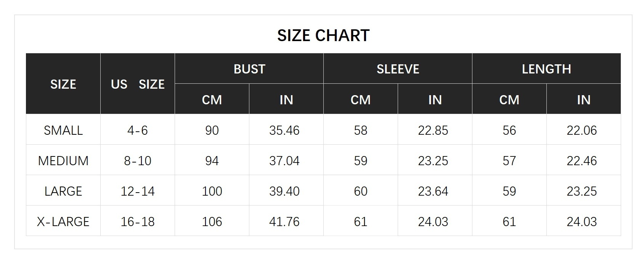The height and width of the screenshot is (271, 644).
Task: Click the BUST header cell
Action: (249, 69)
